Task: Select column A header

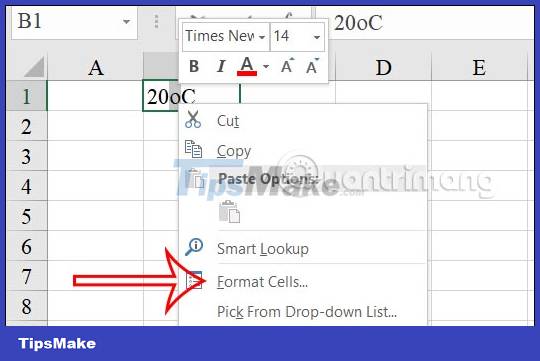Action: click(x=95, y=66)
